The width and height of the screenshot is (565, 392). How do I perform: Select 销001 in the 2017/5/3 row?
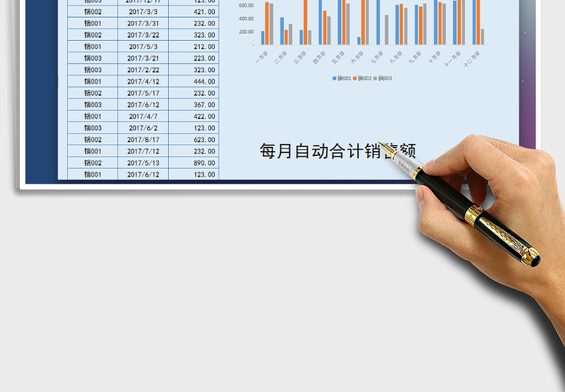(93, 47)
